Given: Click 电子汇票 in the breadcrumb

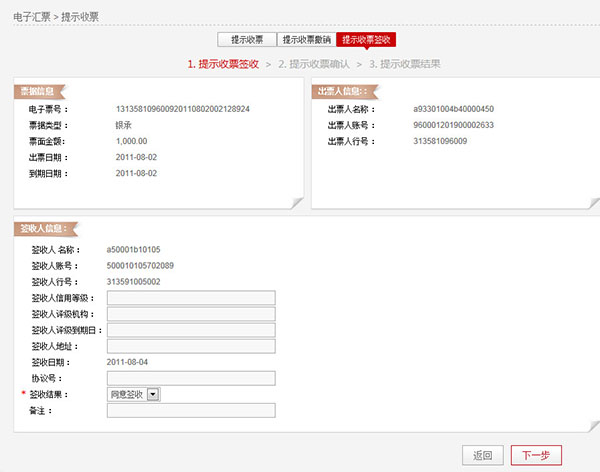Looking at the screenshot, I should coord(32,17).
